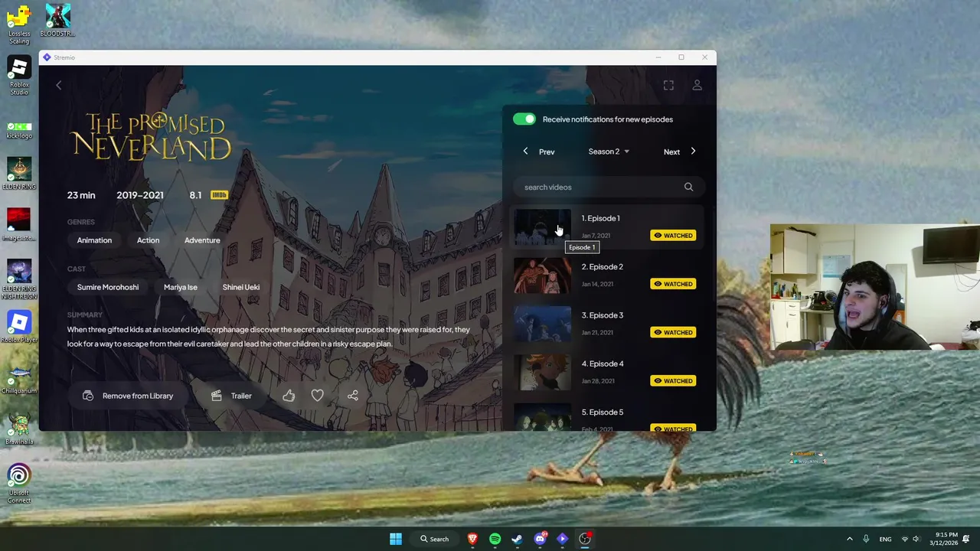Open kick-logo desktop file
The height and width of the screenshot is (551, 980).
pos(19,130)
